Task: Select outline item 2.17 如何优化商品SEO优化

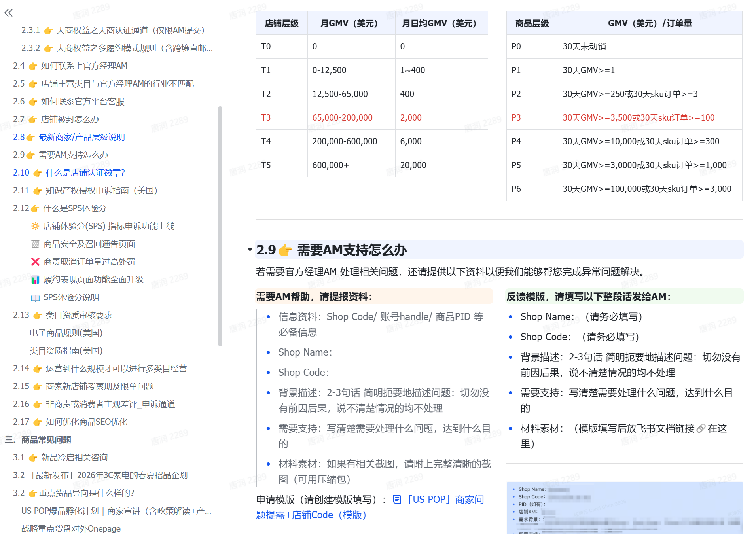Action: (70, 422)
